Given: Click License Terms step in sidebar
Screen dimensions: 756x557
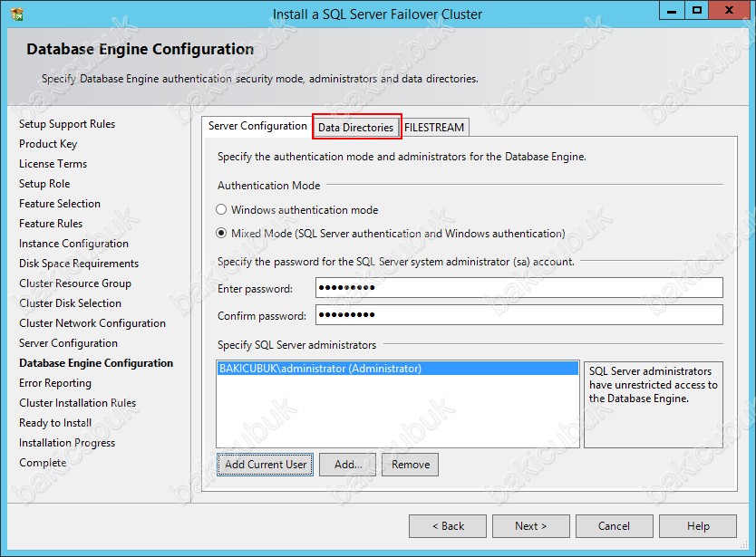Looking at the screenshot, I should (x=53, y=164).
